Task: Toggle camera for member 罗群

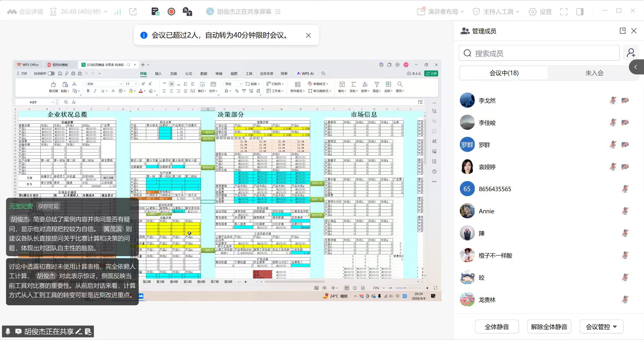Action: [625, 145]
